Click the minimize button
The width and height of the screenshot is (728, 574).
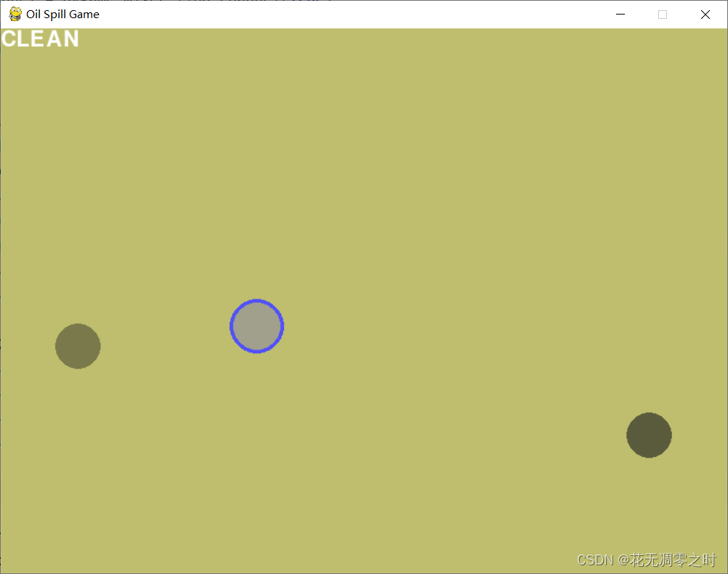[x=620, y=14]
